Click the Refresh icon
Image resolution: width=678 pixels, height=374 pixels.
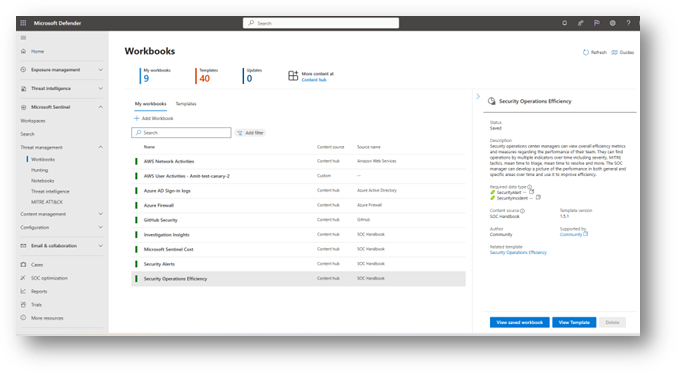tap(585, 52)
